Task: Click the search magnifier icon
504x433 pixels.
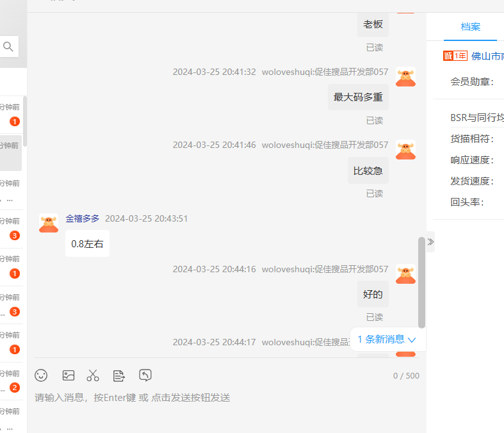Action: tap(8, 46)
